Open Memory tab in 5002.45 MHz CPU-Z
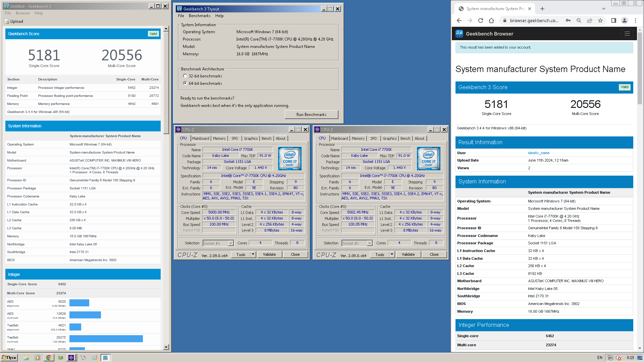The width and height of the screenshot is (644, 362). pyautogui.click(x=358, y=138)
